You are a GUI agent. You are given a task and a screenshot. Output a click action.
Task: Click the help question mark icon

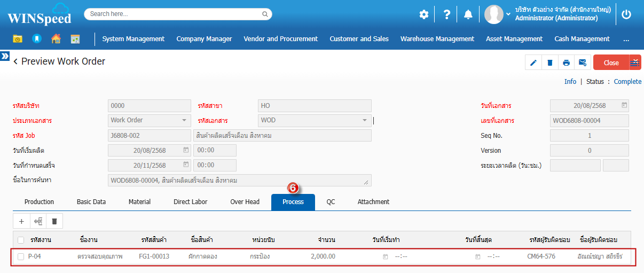tap(447, 14)
